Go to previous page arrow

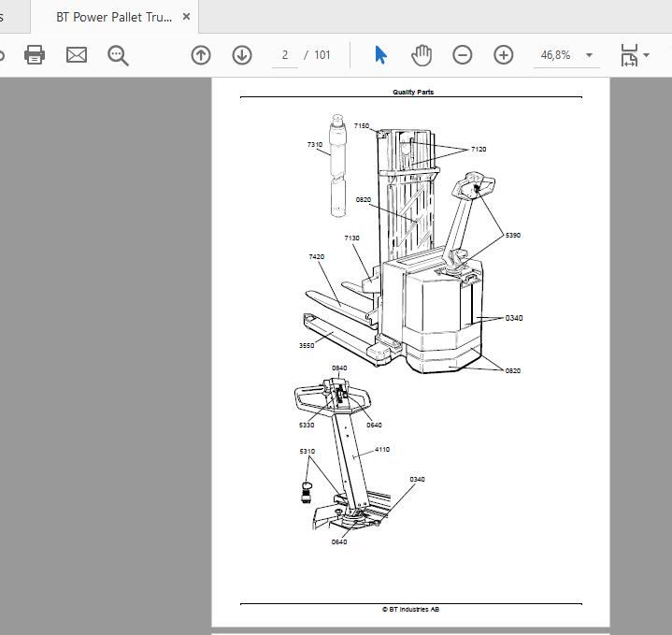point(201,55)
